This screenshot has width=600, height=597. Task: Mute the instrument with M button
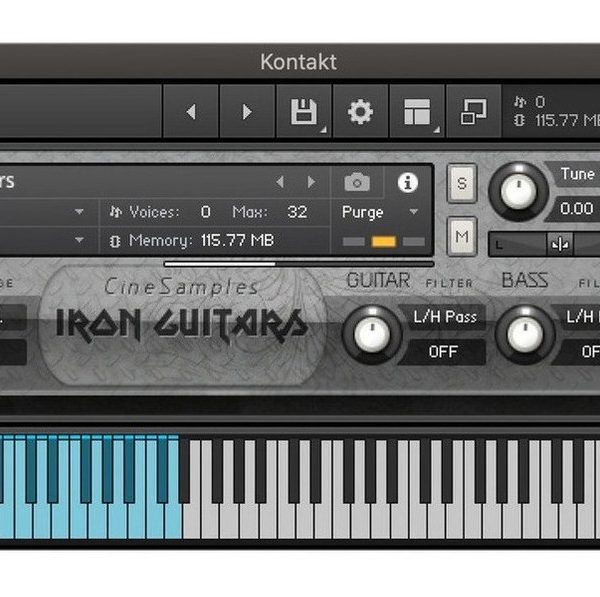462,237
